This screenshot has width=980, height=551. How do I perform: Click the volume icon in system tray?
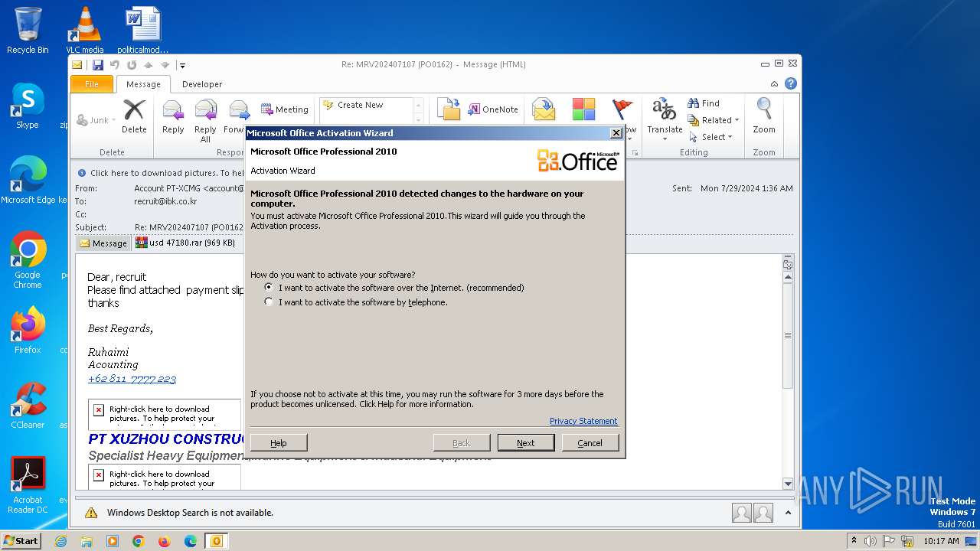[x=871, y=541]
